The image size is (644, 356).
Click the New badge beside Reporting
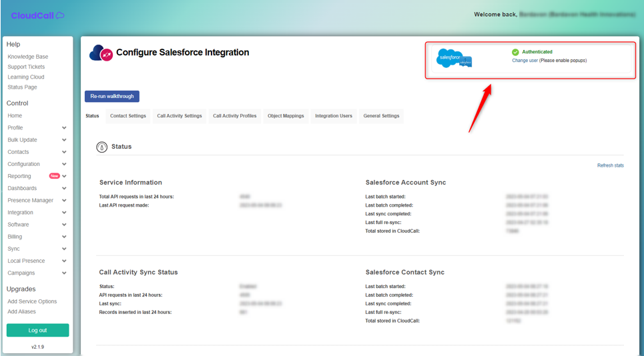(x=54, y=176)
